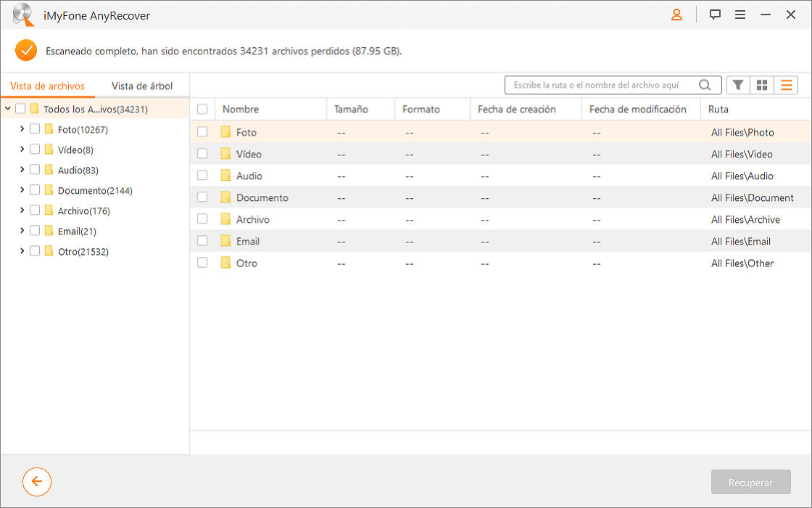
Task: Click the Archivo folder icon in the table
Action: pyautogui.click(x=225, y=218)
